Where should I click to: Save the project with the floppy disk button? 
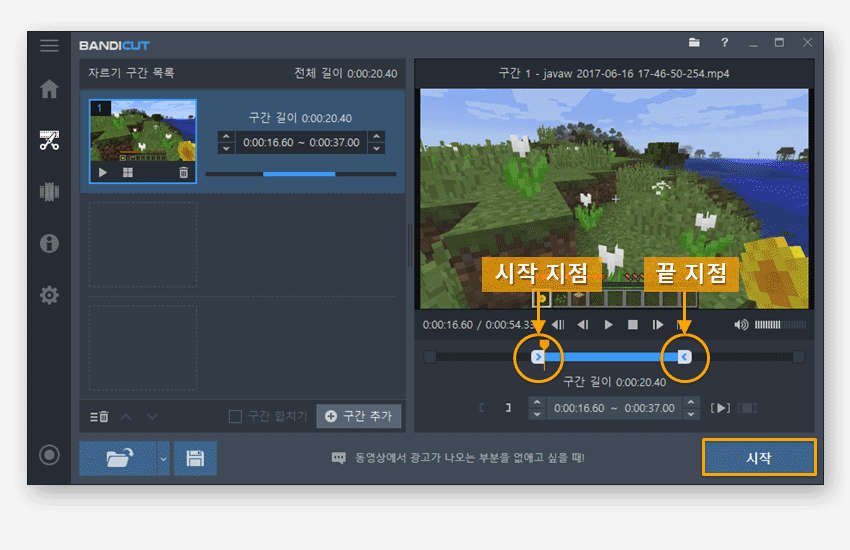coord(195,458)
